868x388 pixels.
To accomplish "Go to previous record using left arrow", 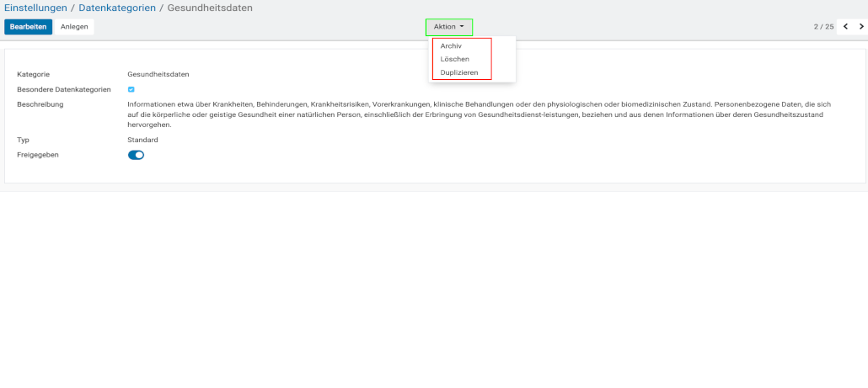I will pyautogui.click(x=845, y=27).
